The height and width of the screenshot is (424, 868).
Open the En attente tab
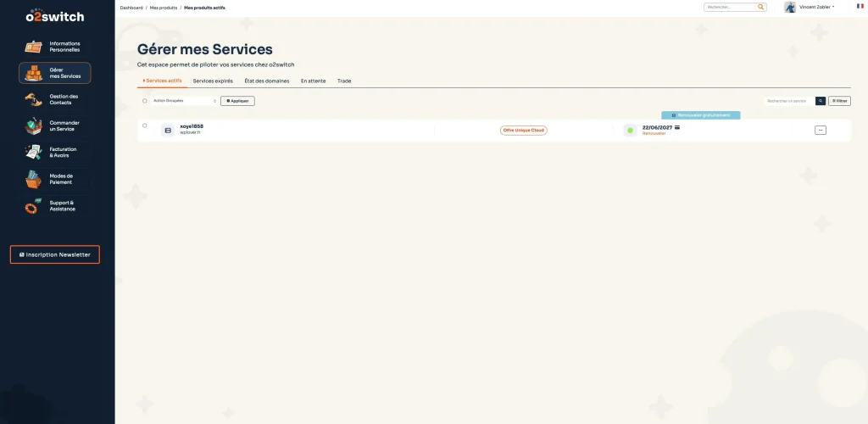314,81
